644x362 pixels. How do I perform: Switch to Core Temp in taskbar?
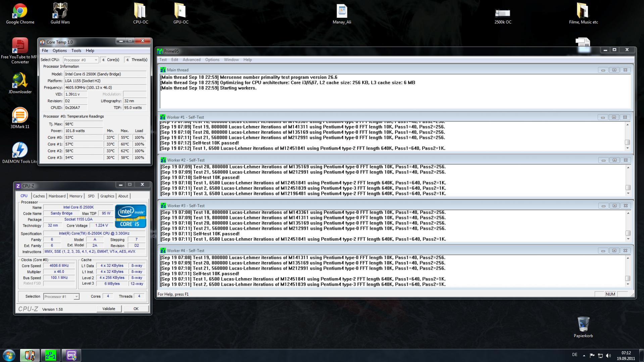pos(30,355)
